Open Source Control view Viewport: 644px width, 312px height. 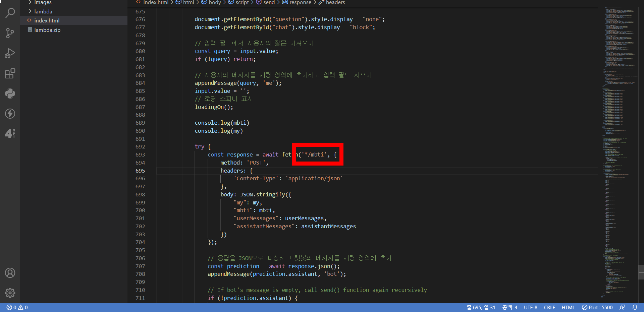coord(10,33)
